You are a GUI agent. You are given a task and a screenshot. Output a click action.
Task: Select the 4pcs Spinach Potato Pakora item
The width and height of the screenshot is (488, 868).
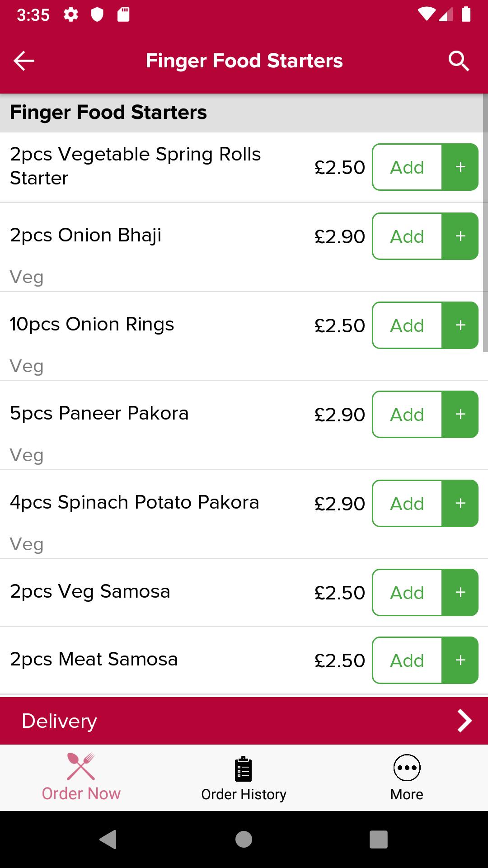coord(135,503)
